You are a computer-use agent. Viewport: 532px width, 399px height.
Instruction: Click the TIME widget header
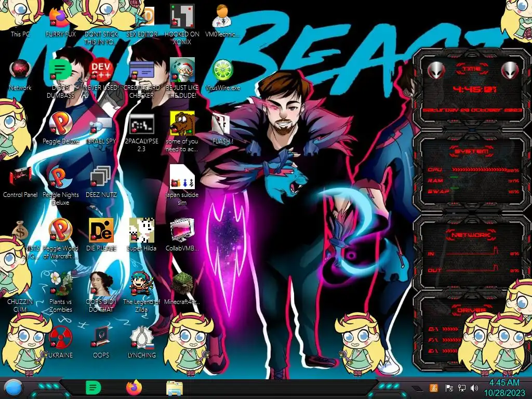coord(472,69)
